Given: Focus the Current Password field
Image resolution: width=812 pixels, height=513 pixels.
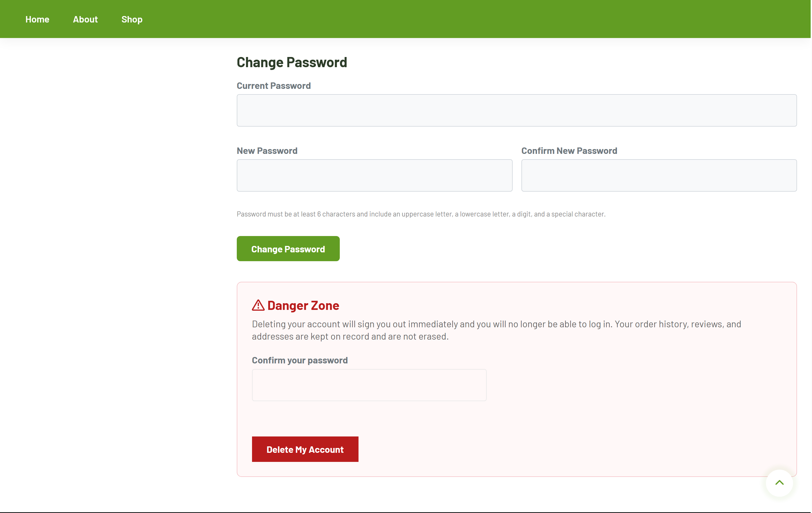Looking at the screenshot, I should point(517,111).
